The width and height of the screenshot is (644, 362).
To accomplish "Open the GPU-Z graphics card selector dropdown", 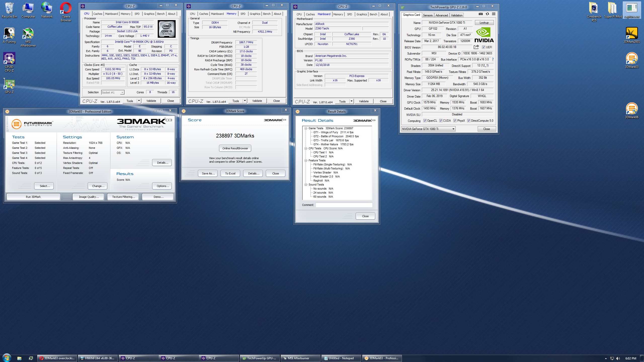I will (428, 129).
